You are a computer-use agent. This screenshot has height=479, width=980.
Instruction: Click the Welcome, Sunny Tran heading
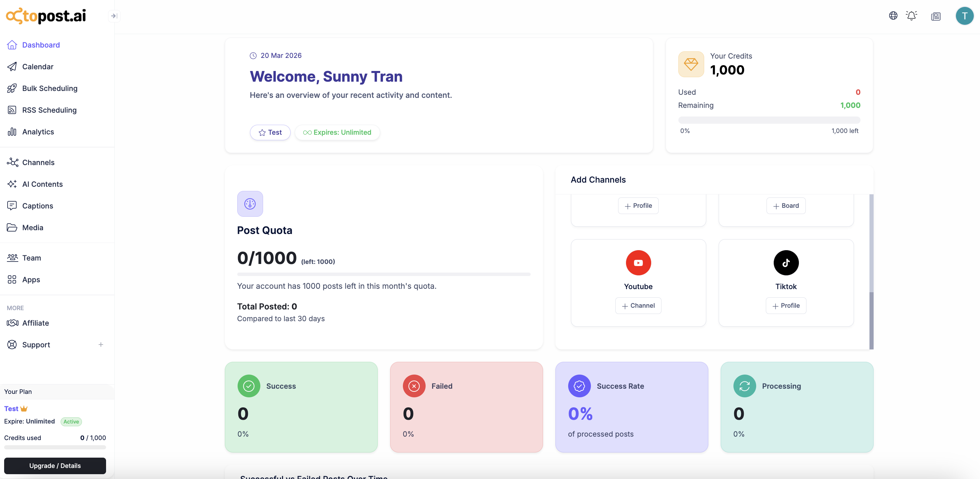click(x=326, y=77)
